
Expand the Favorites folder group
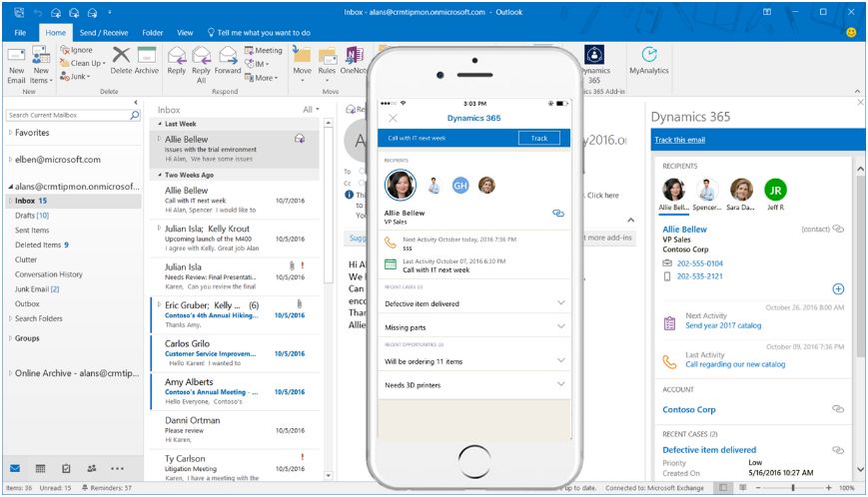(x=11, y=133)
